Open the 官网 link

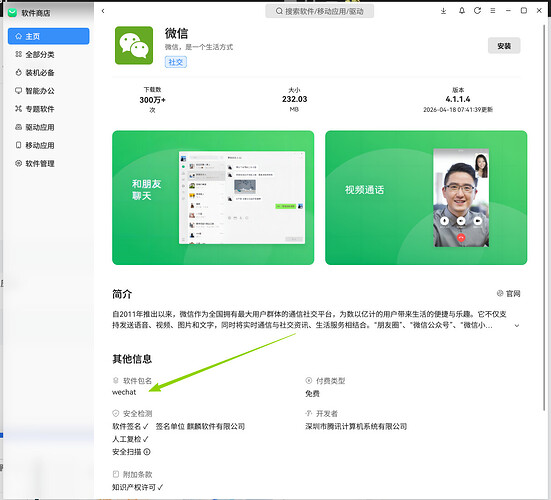pos(509,293)
